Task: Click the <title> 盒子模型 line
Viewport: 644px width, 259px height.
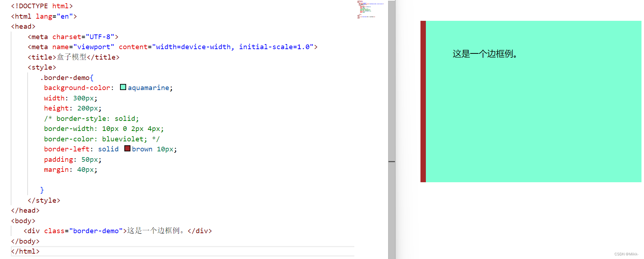Action: click(73, 57)
